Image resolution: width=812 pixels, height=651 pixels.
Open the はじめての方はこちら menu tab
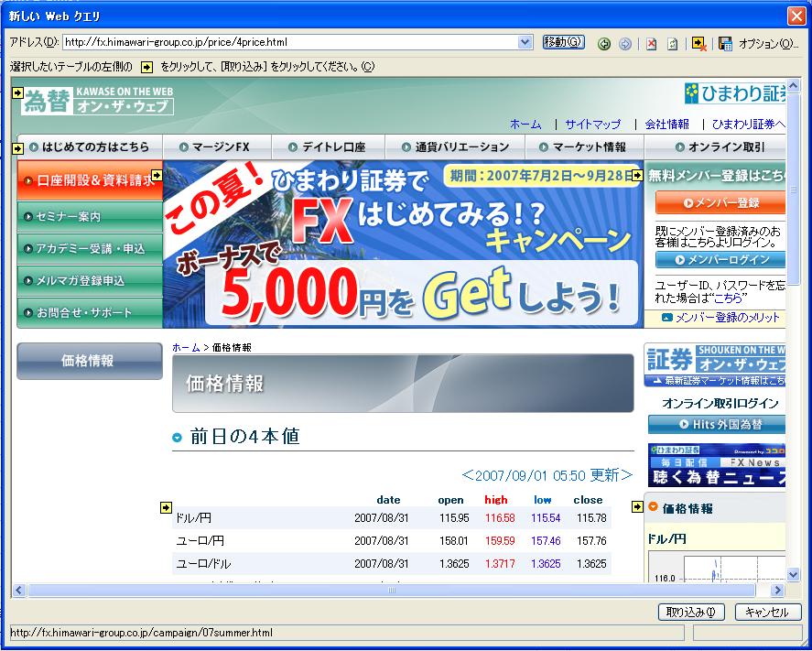(90, 147)
